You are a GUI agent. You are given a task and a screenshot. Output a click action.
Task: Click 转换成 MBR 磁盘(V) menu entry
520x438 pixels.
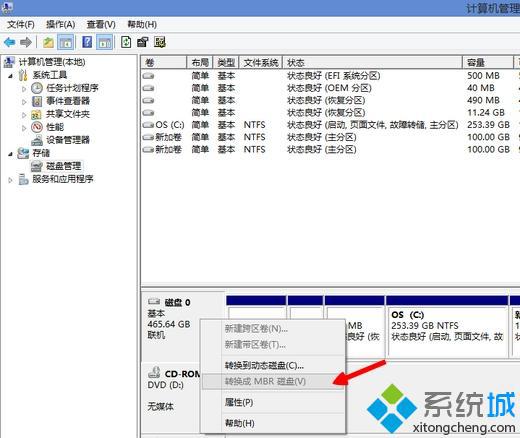coord(273,381)
